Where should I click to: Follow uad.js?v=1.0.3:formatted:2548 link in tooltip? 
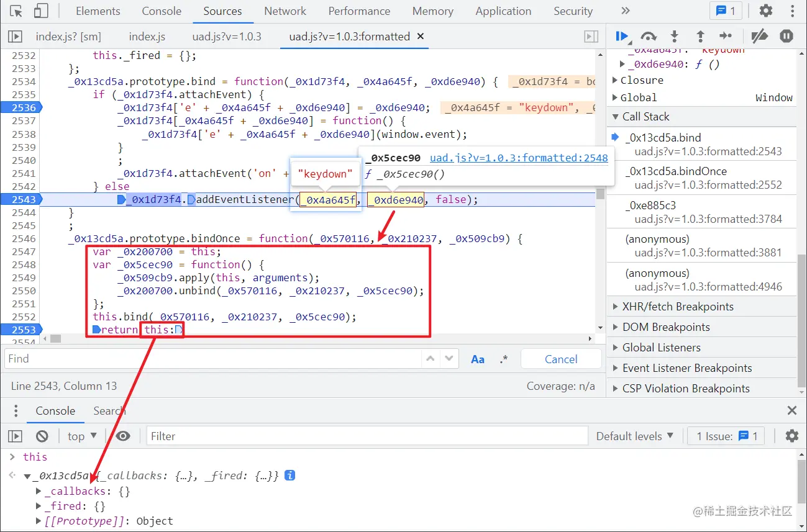pyautogui.click(x=519, y=158)
